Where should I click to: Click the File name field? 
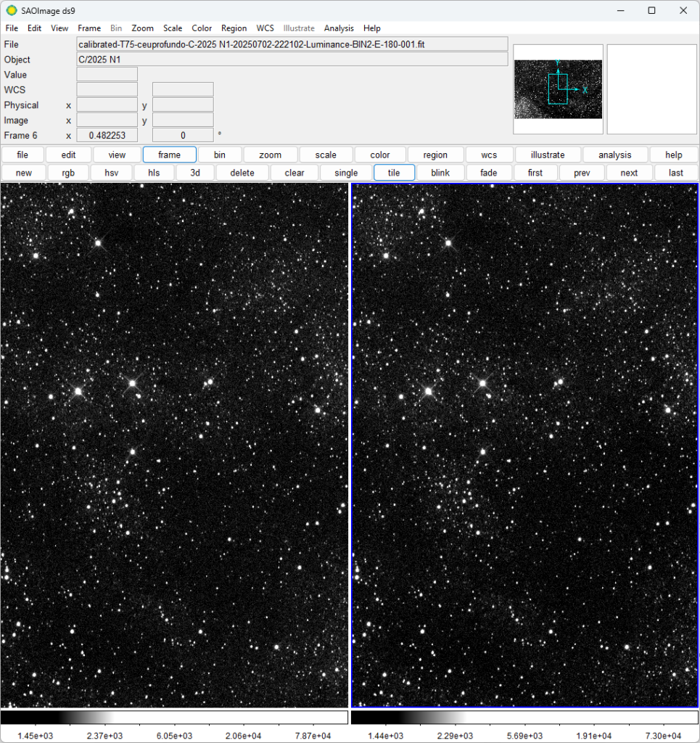tap(292, 44)
